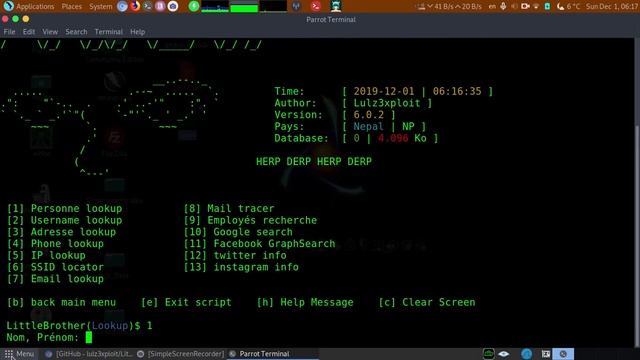Open the View menu
Viewport: 640px width, 360px height.
pyautogui.click(x=50, y=32)
